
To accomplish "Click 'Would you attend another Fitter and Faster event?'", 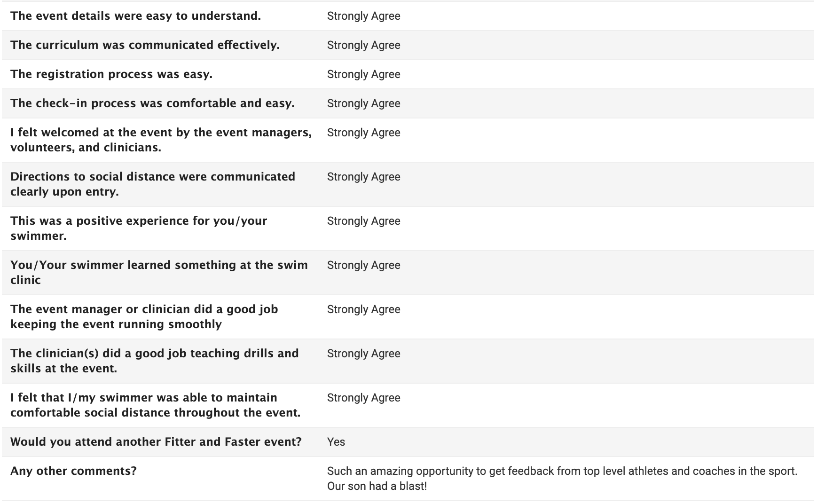I will point(156,442).
